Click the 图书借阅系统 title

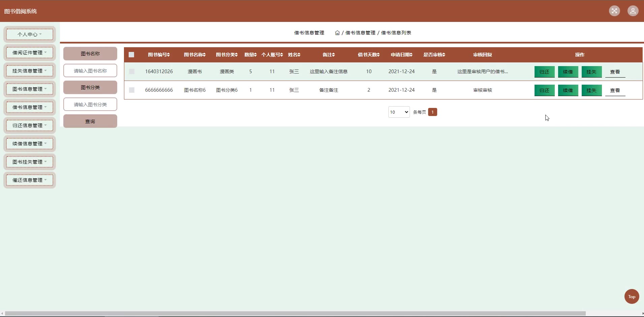point(21,11)
